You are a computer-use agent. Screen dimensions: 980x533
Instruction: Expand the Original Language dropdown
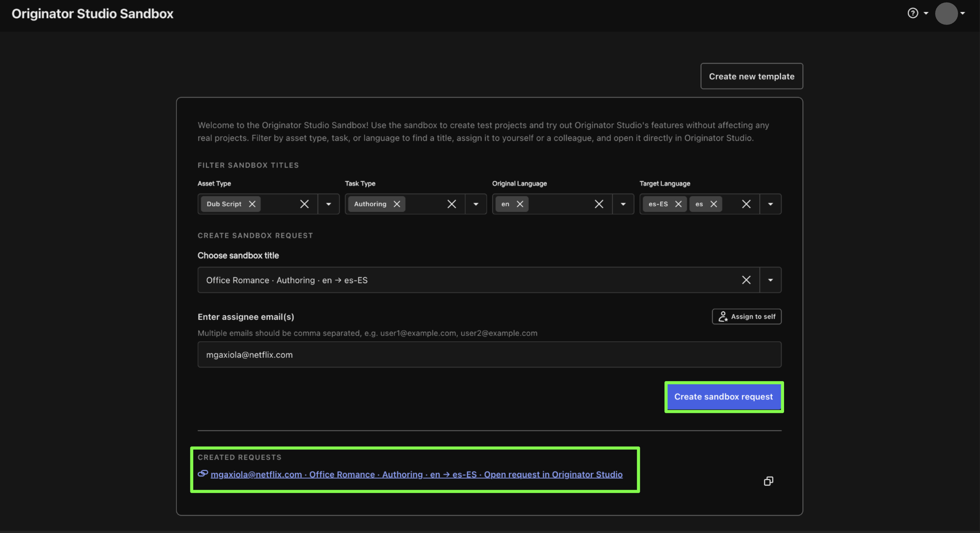pyautogui.click(x=623, y=204)
